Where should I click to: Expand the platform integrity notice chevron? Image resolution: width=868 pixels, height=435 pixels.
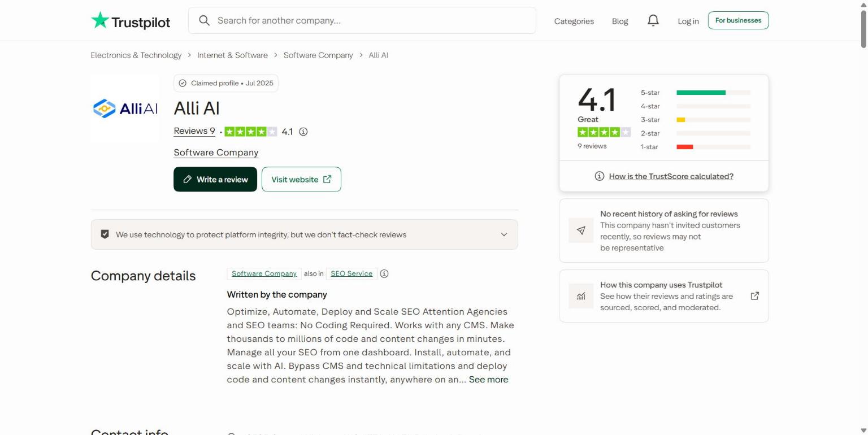pyautogui.click(x=504, y=234)
